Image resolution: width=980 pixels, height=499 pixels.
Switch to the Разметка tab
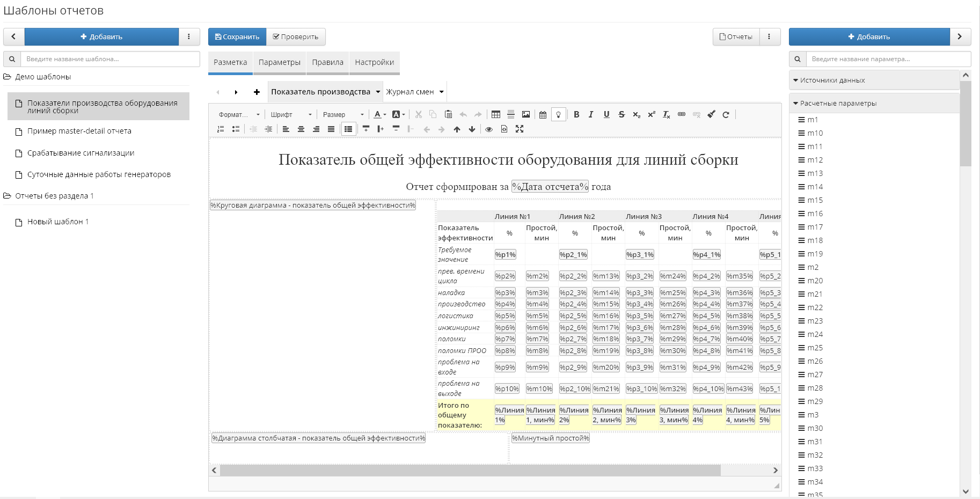(230, 62)
